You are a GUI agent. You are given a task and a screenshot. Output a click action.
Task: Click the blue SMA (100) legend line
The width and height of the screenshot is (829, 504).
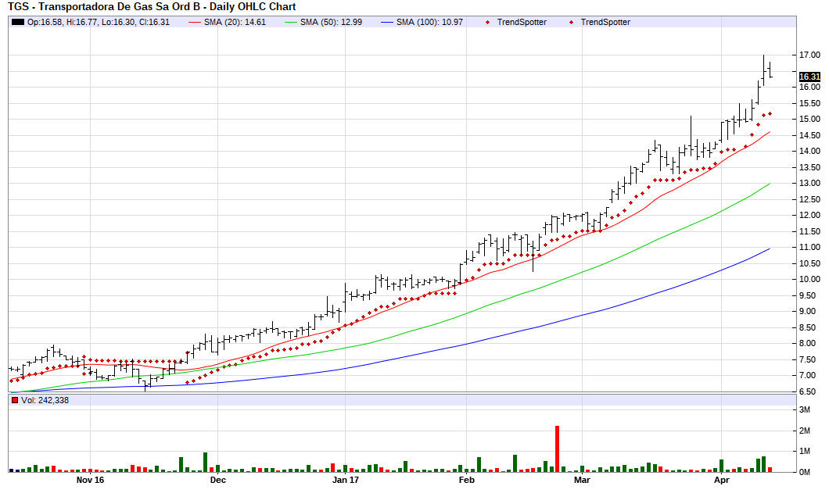387,22
